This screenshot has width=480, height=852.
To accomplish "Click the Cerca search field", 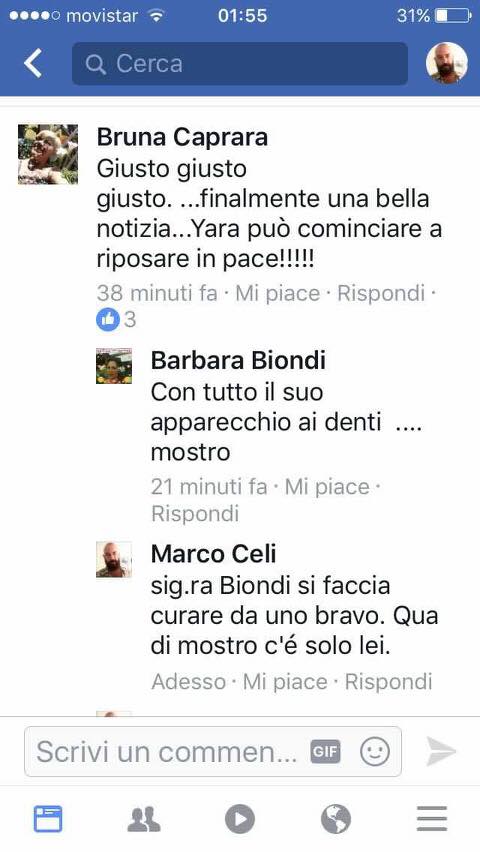I will pos(240,64).
